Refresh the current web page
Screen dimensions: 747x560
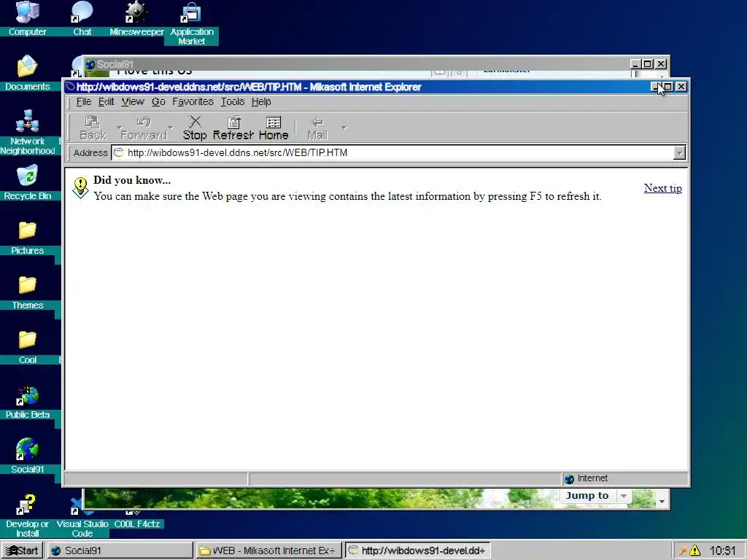[233, 128]
